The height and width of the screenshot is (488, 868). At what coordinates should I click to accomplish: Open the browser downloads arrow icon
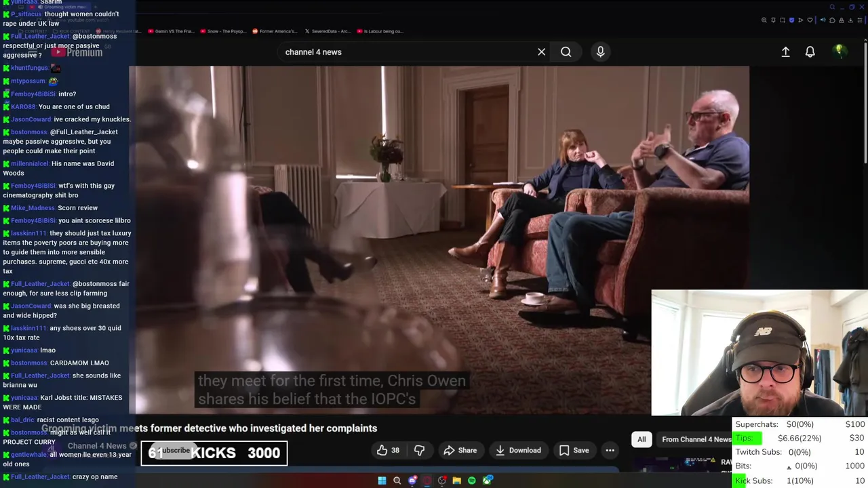(x=850, y=20)
